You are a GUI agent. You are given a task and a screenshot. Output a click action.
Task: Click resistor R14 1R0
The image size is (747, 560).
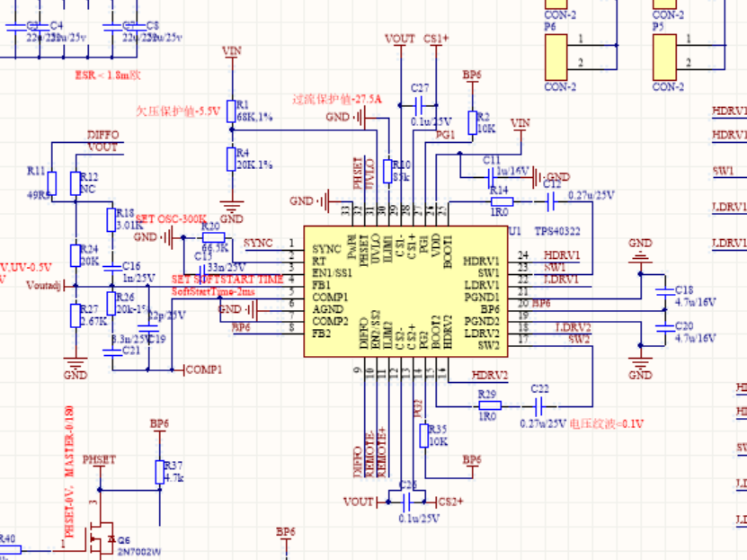click(502, 201)
